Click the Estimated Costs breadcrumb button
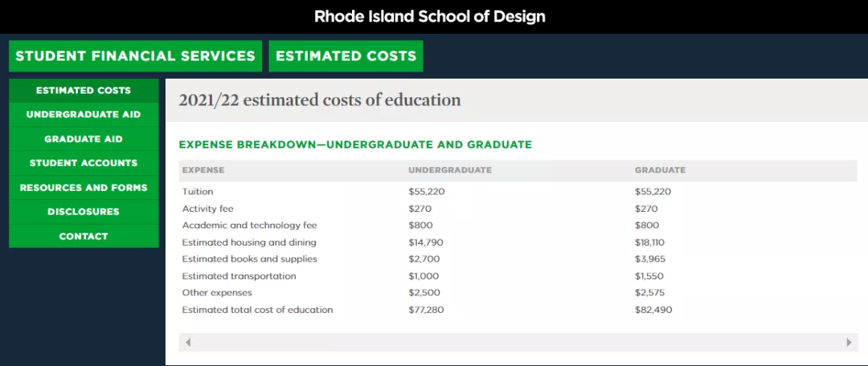The width and height of the screenshot is (868, 366). (x=346, y=56)
